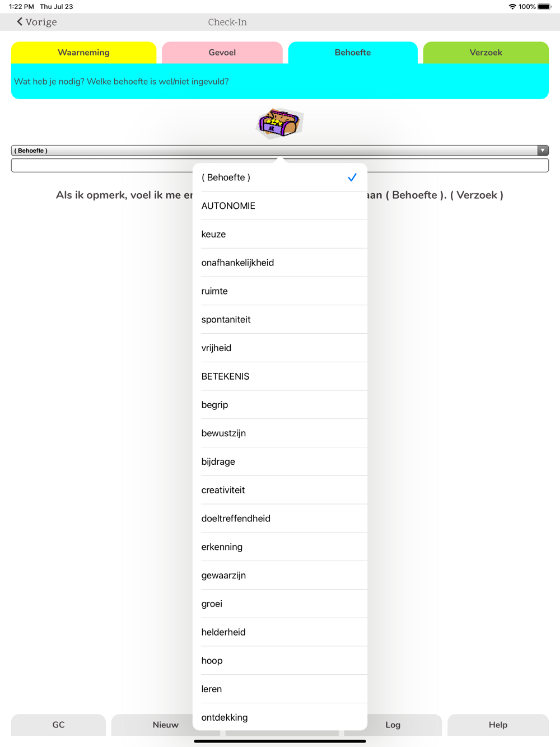The width and height of the screenshot is (560, 747).
Task: Select the Behoefte tab
Action: pos(352,53)
